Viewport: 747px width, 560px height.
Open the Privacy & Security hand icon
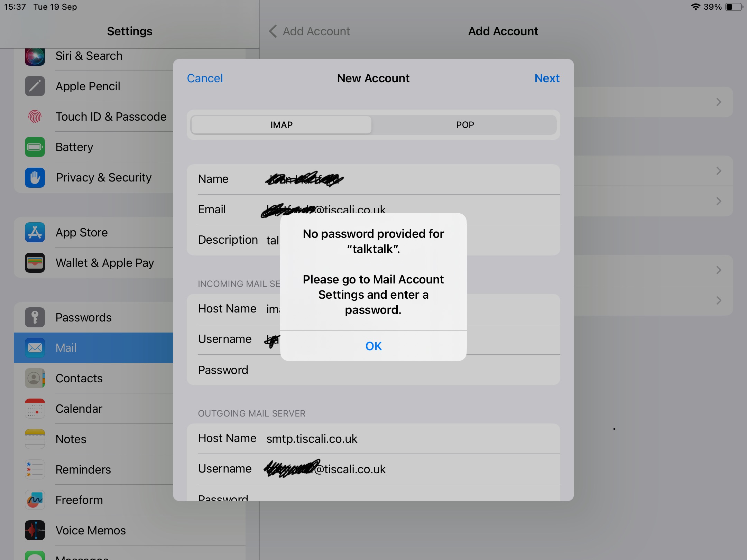[35, 177]
